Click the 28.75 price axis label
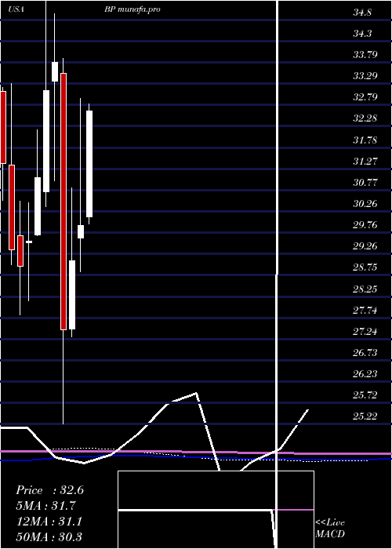 point(365,267)
